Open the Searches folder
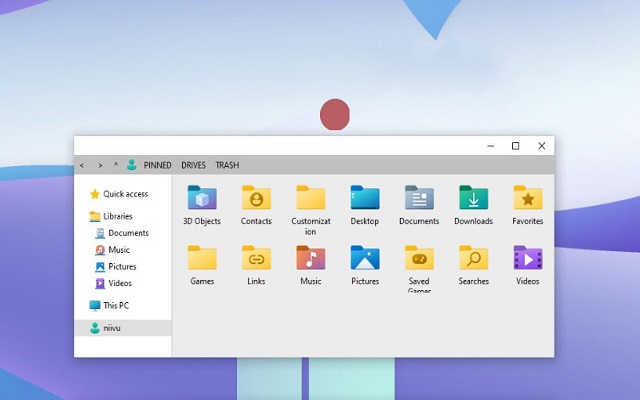The image size is (640, 400). point(473,265)
